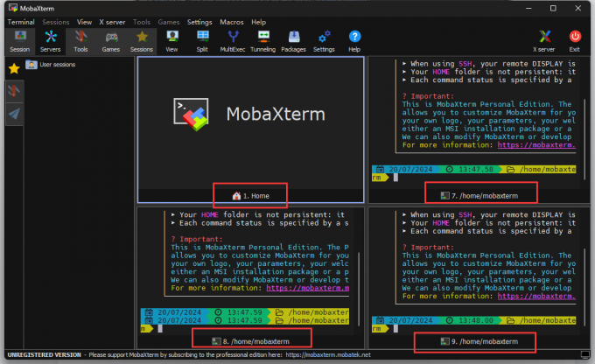Viewport: 595px width, 364px height.
Task: Open the Settings gear toolbar icon
Action: point(324,41)
